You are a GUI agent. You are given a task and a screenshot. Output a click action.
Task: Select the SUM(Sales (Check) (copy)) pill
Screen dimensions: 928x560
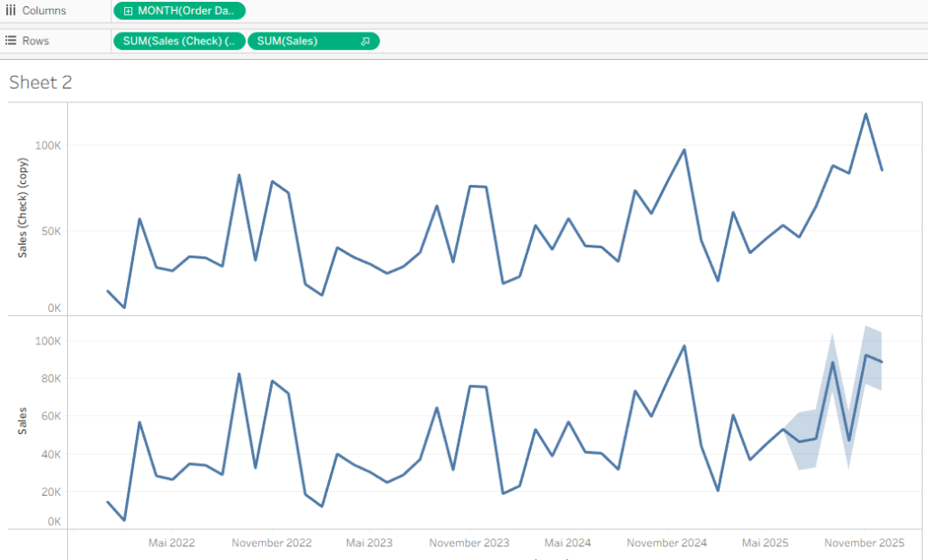(x=179, y=41)
